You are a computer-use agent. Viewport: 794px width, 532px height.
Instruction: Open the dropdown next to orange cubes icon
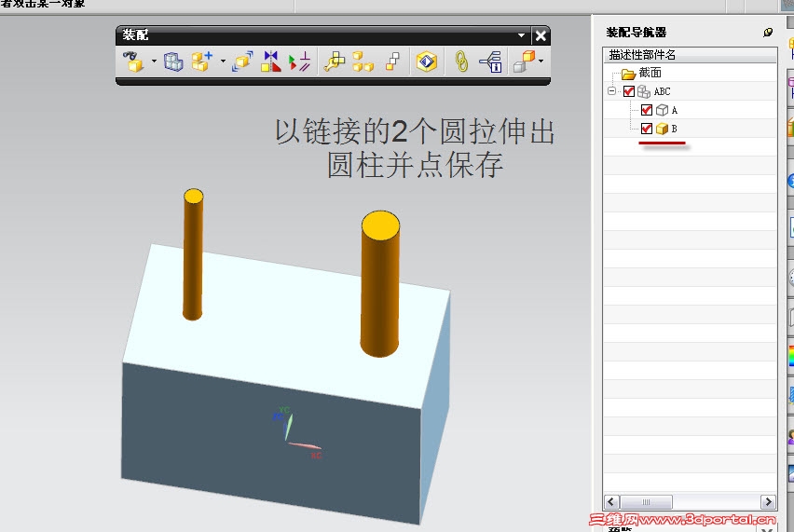pos(541,61)
